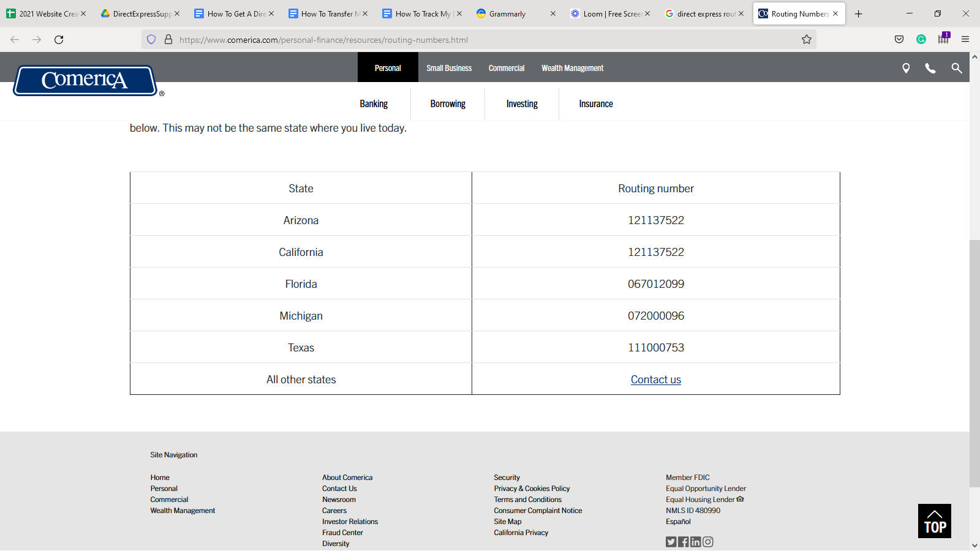Close the Routing Numbers tab

[835, 13]
